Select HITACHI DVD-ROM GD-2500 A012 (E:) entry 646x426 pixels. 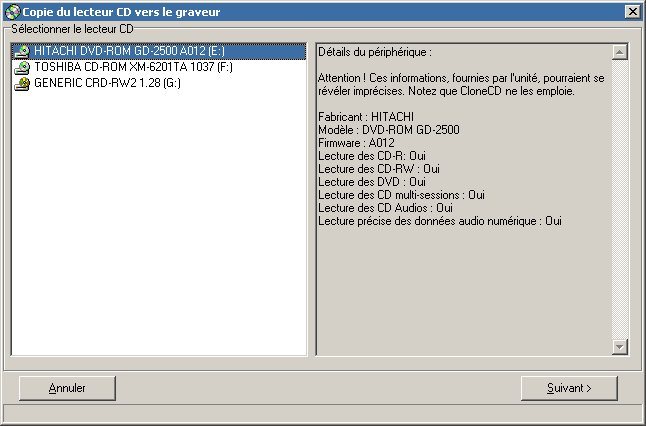click(159, 51)
